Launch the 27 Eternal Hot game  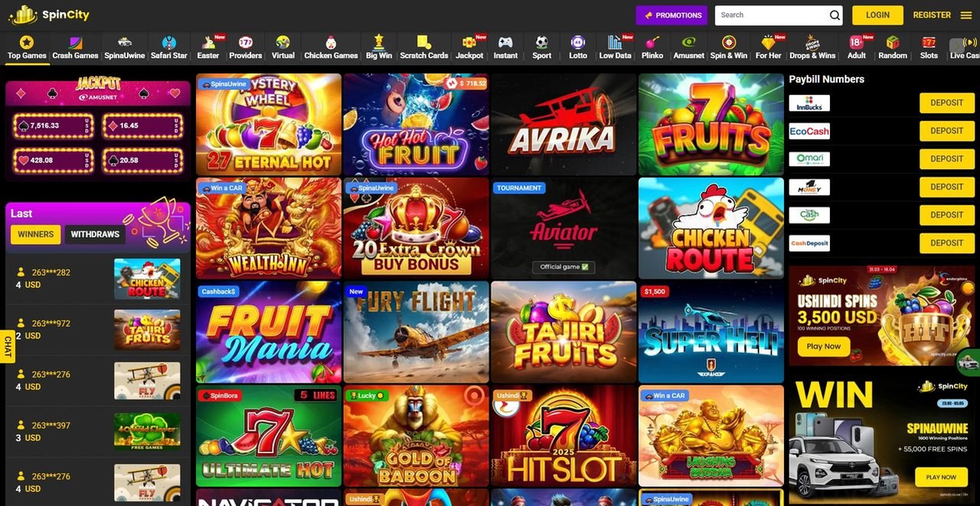(x=269, y=125)
